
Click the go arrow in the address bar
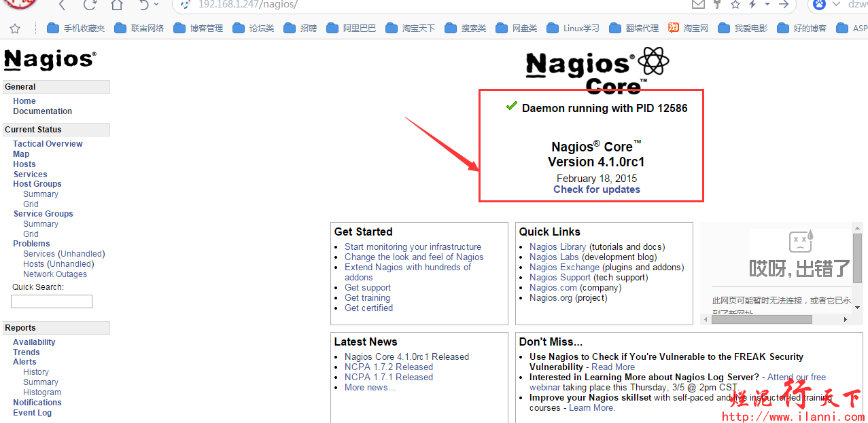783,4
